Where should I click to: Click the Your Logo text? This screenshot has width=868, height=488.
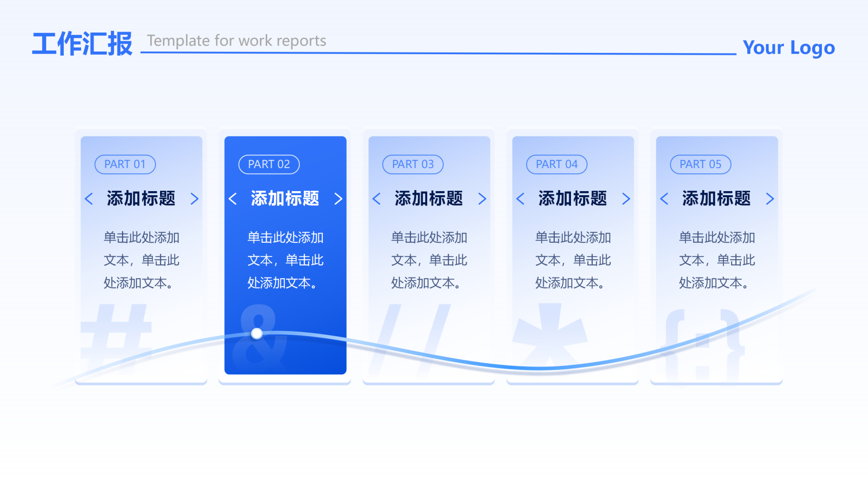pyautogui.click(x=788, y=47)
